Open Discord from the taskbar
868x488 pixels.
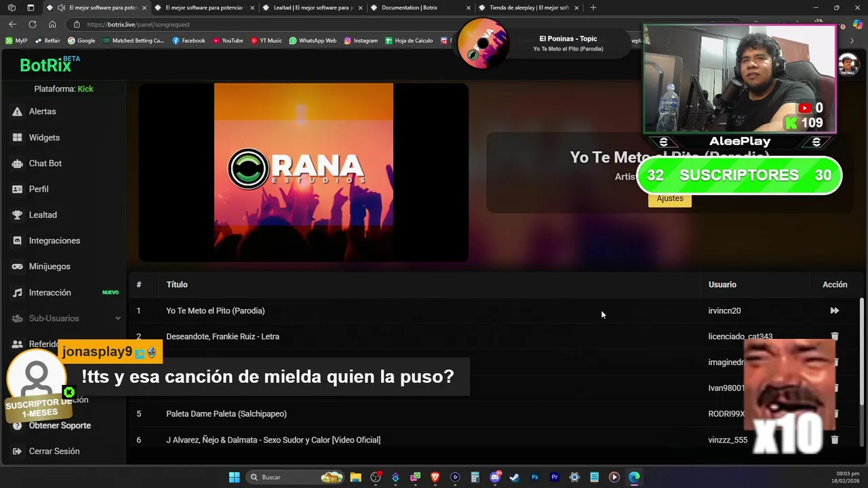pyautogui.click(x=495, y=477)
